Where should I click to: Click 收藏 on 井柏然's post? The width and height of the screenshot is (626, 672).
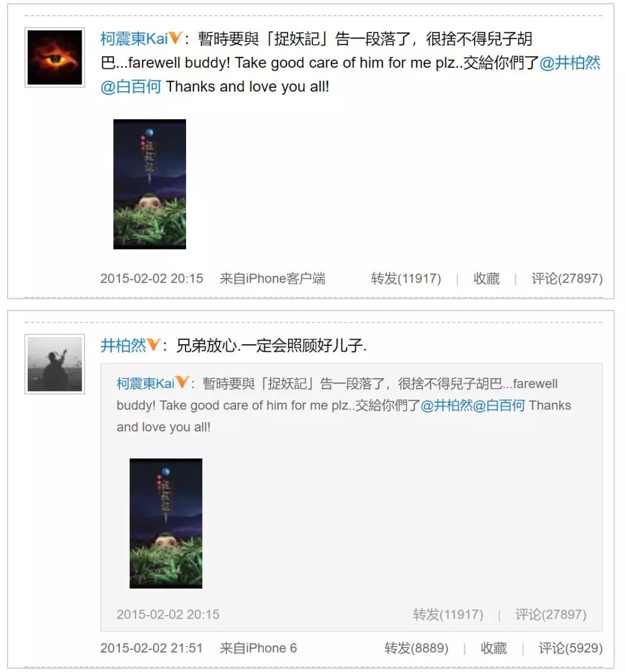click(x=493, y=648)
